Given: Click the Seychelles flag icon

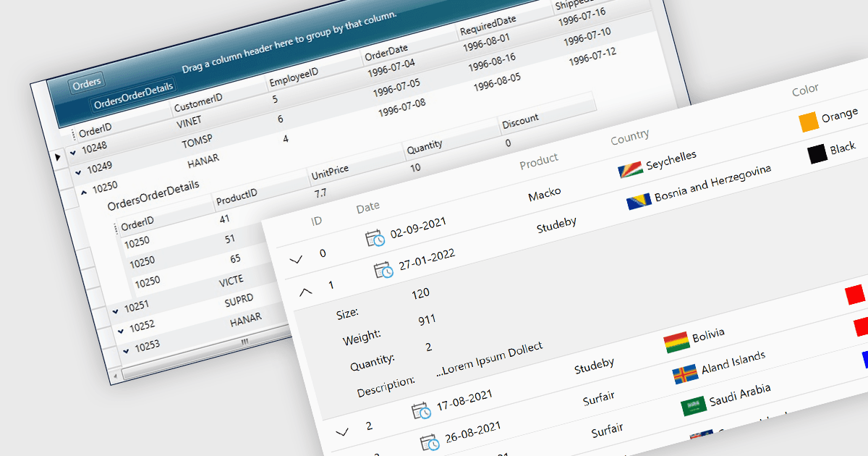Looking at the screenshot, I should point(631,169).
